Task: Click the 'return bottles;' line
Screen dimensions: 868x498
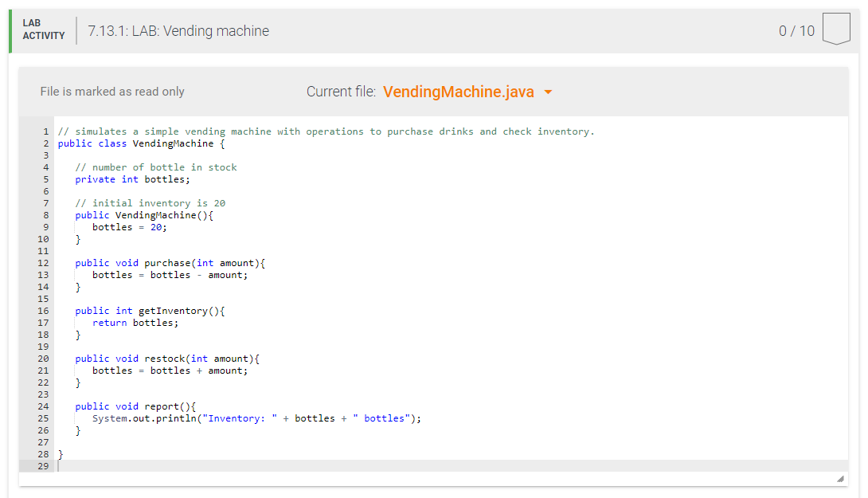Action: (x=135, y=323)
